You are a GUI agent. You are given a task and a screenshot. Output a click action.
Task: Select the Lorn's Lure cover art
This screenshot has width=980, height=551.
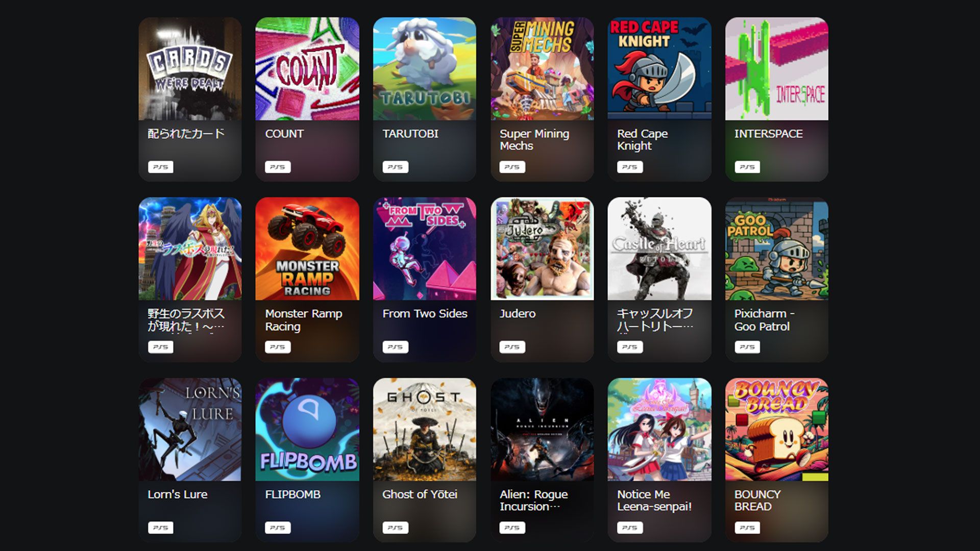(x=190, y=430)
